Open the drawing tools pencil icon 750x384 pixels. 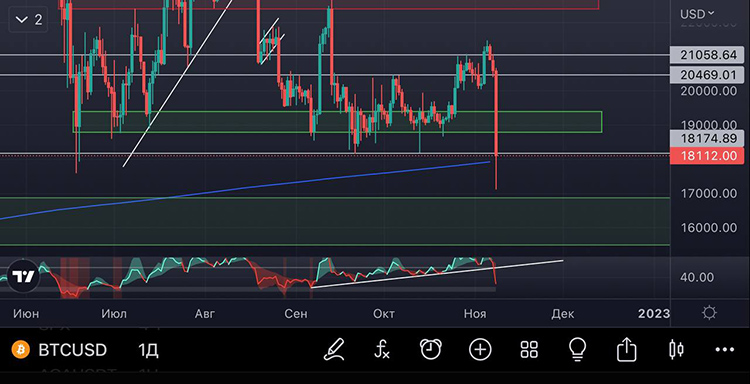334,350
